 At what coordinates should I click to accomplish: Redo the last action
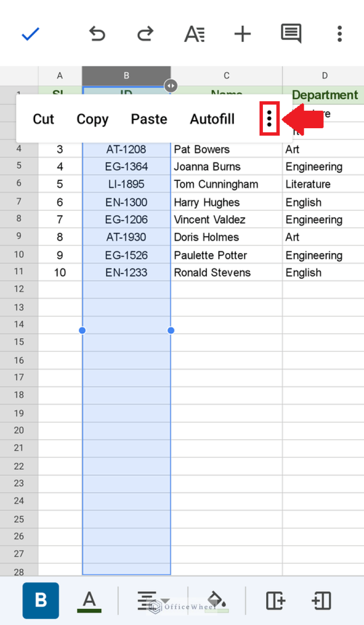coord(145,34)
